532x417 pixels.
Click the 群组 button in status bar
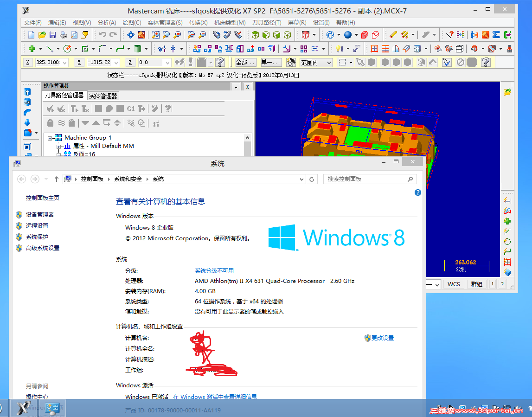coord(477,284)
